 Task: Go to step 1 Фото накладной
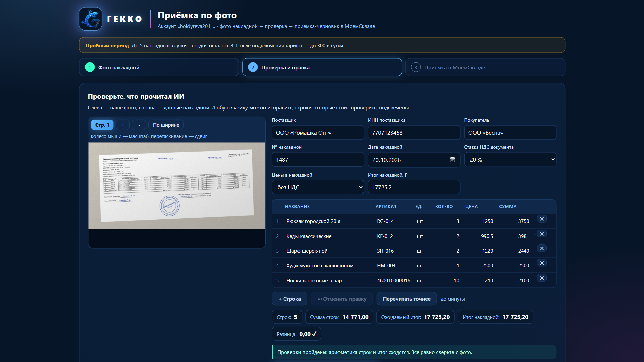(159, 67)
